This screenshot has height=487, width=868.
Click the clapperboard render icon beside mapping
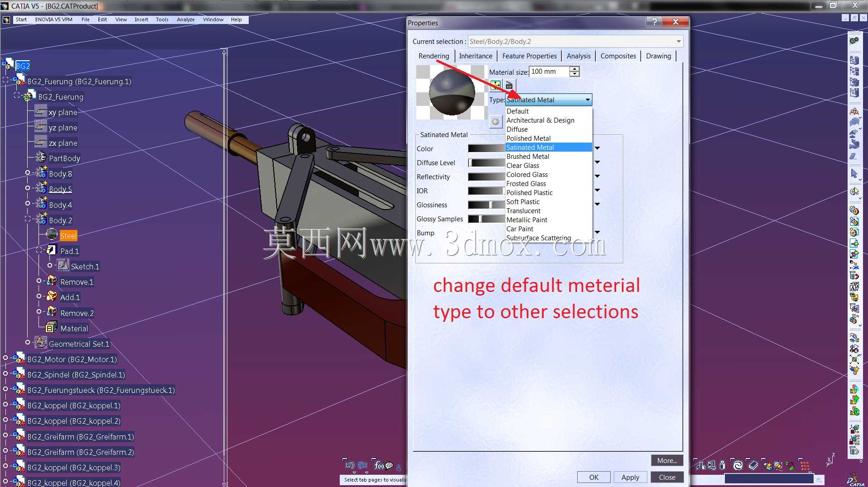coord(509,85)
